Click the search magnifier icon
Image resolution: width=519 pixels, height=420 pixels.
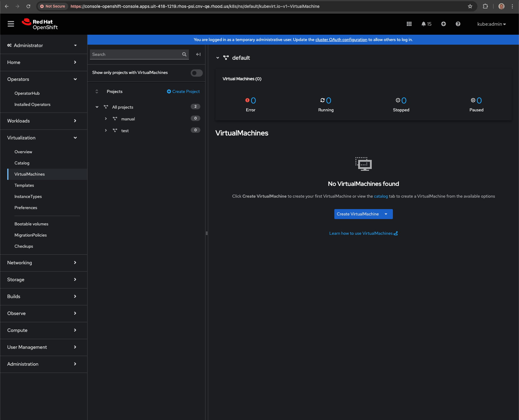[184, 54]
